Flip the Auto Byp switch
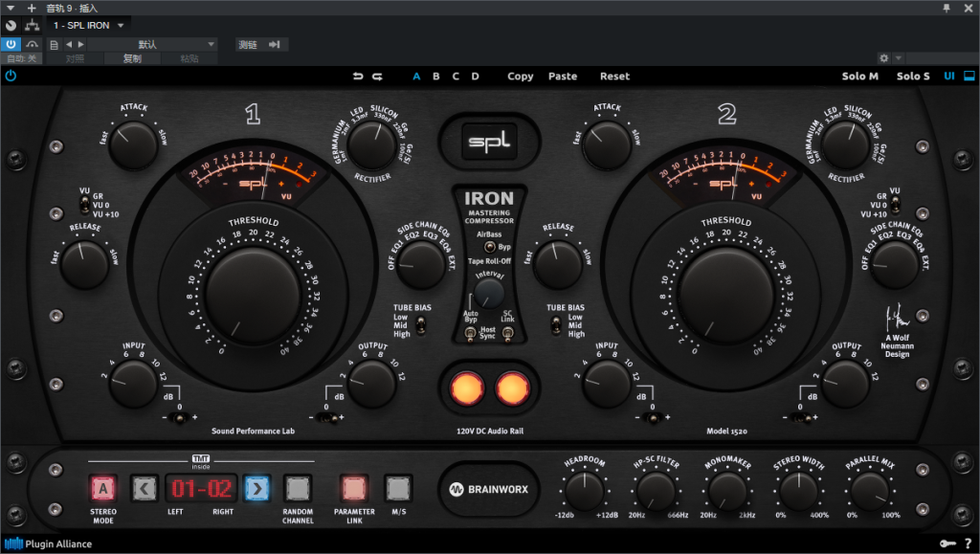Viewport: 980px width, 554px height. [470, 334]
